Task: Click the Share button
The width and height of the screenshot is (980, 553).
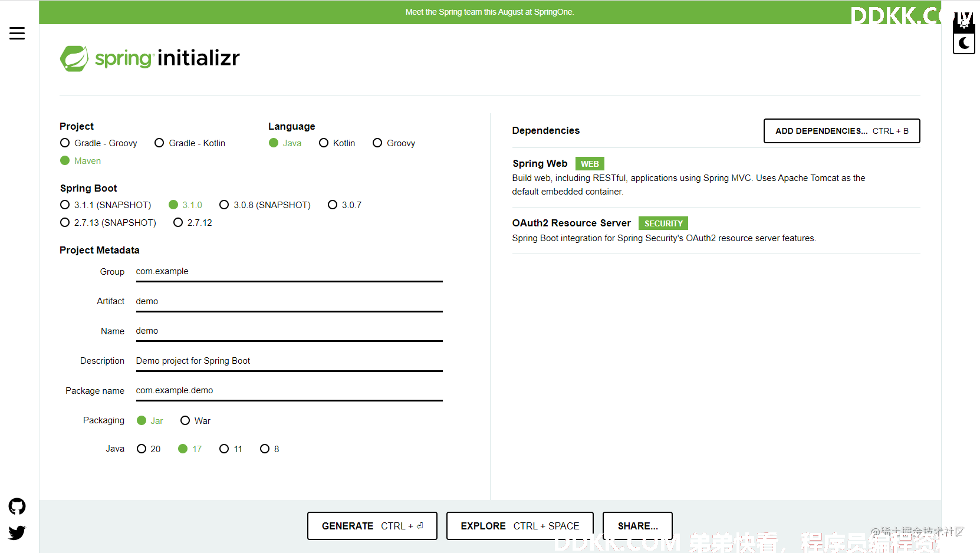Action: click(x=637, y=526)
